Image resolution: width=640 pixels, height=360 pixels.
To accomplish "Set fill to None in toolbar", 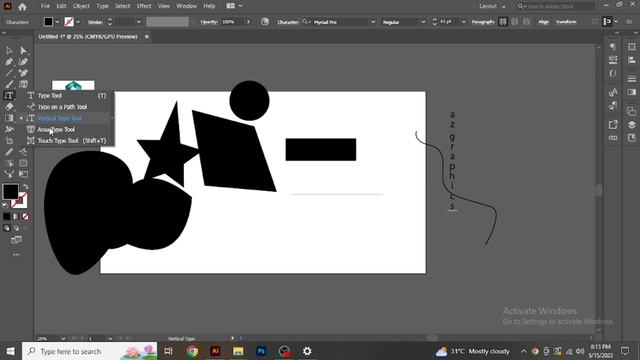I will [x=25, y=216].
